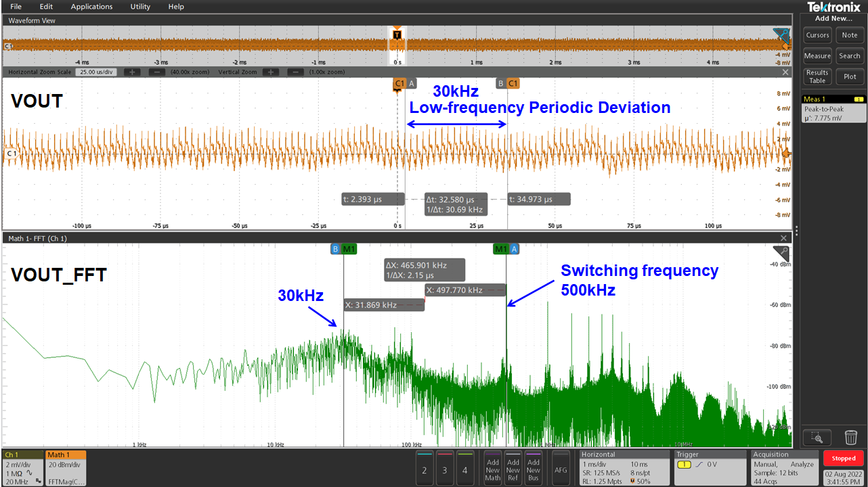Add new Cursors from the right panel
This screenshot has height=487, width=868.
click(x=817, y=34)
